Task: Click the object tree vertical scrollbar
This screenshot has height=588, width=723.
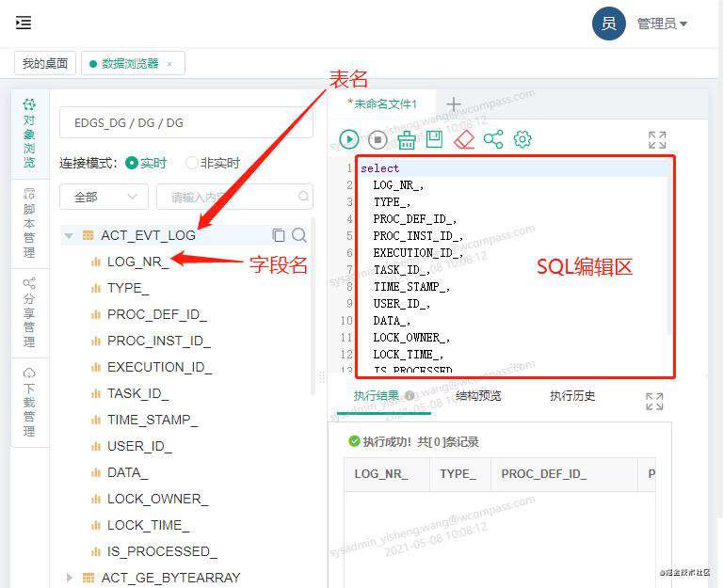Action: click(x=314, y=307)
